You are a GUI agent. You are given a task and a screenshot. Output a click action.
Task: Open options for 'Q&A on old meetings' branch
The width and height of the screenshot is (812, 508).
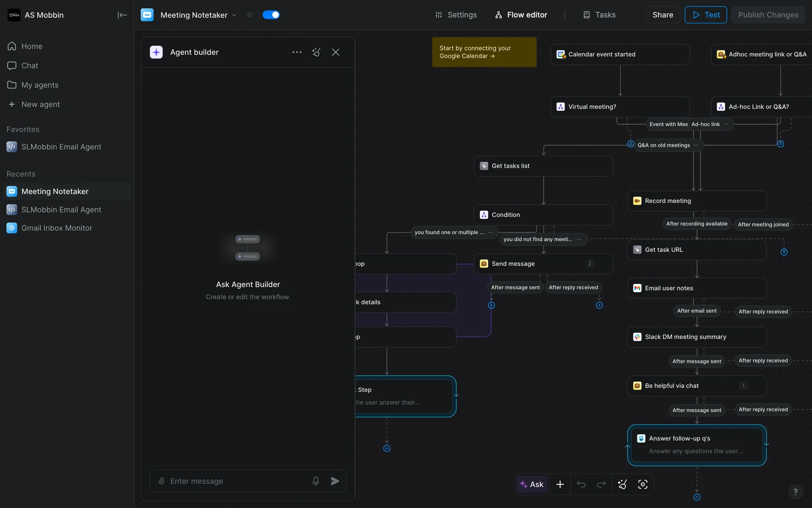pos(696,145)
